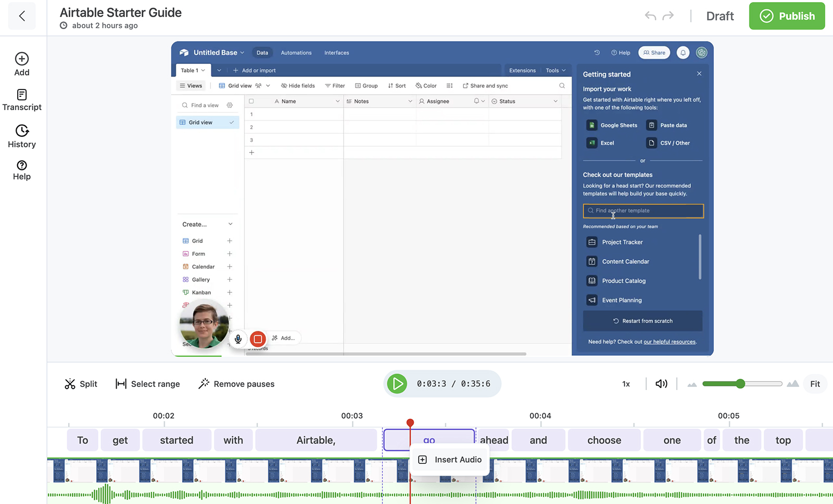
Task: Open the Transcript panel
Action: click(x=22, y=100)
